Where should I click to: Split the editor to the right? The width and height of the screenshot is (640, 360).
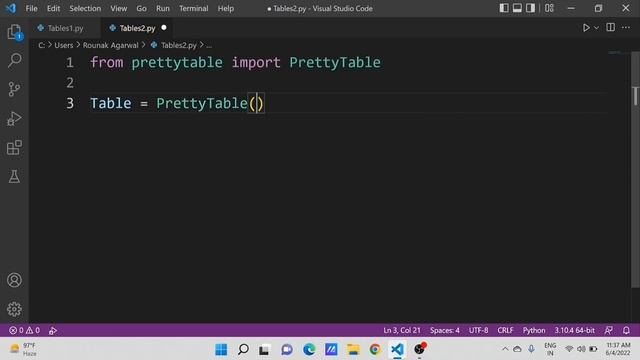[x=610, y=27]
